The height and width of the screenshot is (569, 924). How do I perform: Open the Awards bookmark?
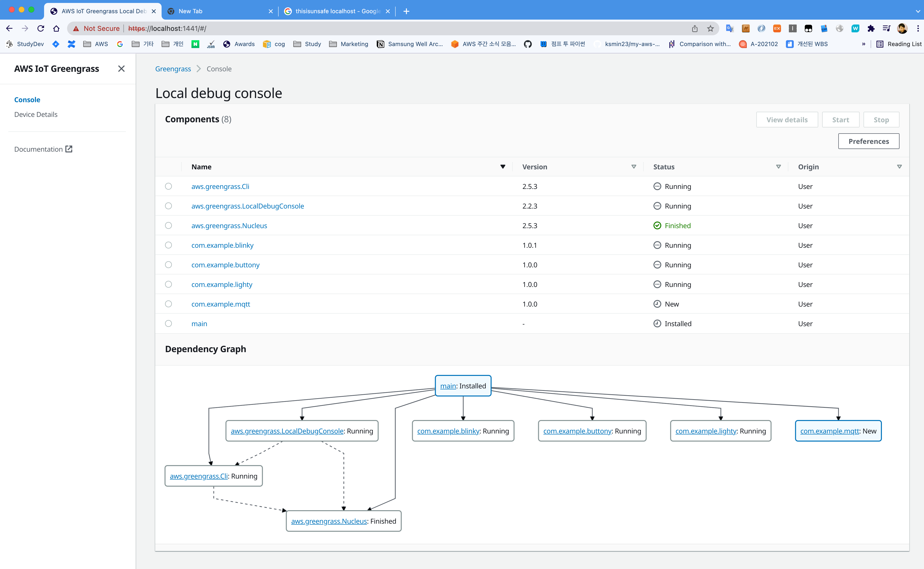(x=239, y=44)
